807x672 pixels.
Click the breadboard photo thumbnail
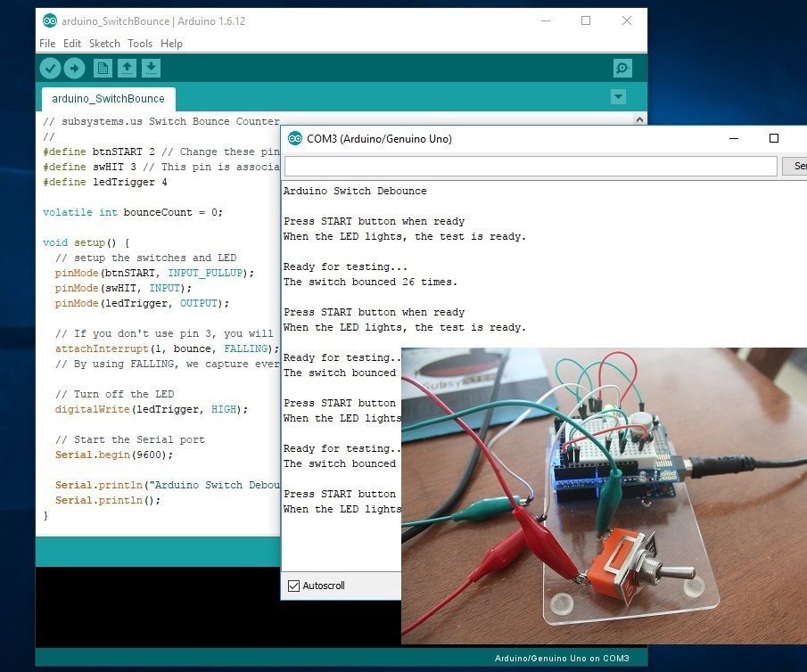coord(605,496)
